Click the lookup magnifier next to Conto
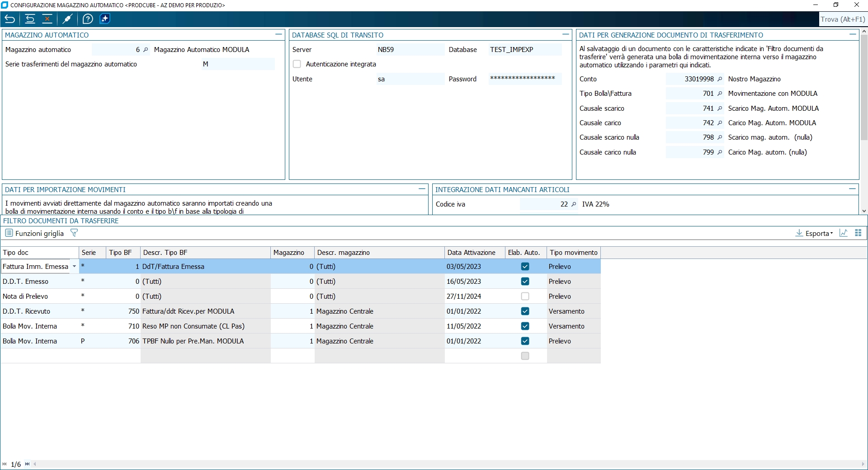868x470 pixels. click(720, 79)
